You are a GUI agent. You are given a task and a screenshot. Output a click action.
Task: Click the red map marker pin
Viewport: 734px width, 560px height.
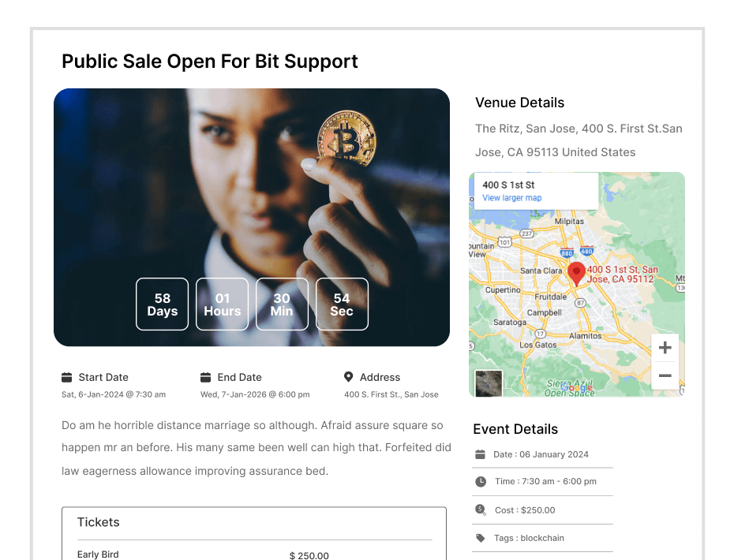pos(576,274)
